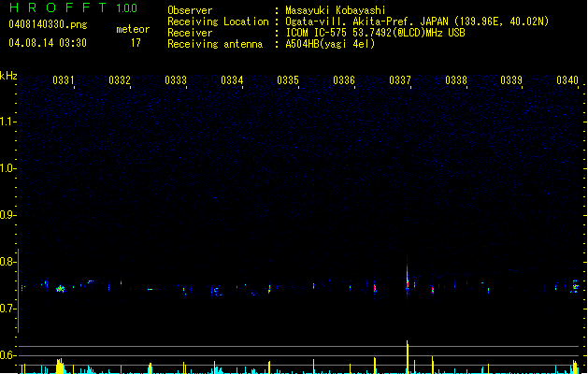
Task: Click the 0338 time marker
Action: pyautogui.click(x=456, y=80)
